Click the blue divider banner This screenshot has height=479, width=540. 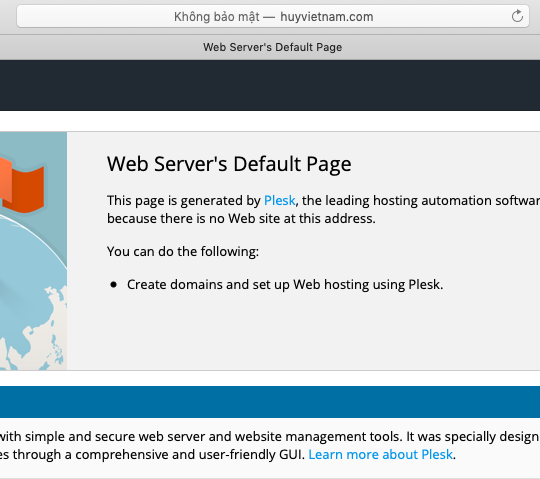click(270, 402)
